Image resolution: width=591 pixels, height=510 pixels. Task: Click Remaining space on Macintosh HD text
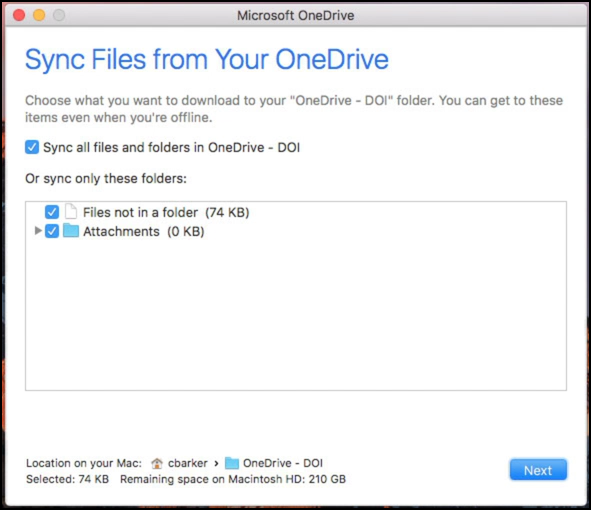tap(233, 479)
